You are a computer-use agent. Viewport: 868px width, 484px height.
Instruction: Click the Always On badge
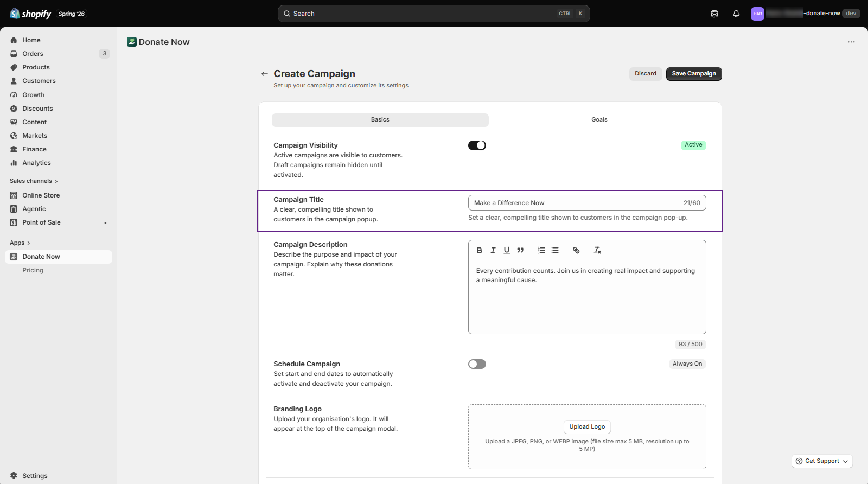point(687,364)
